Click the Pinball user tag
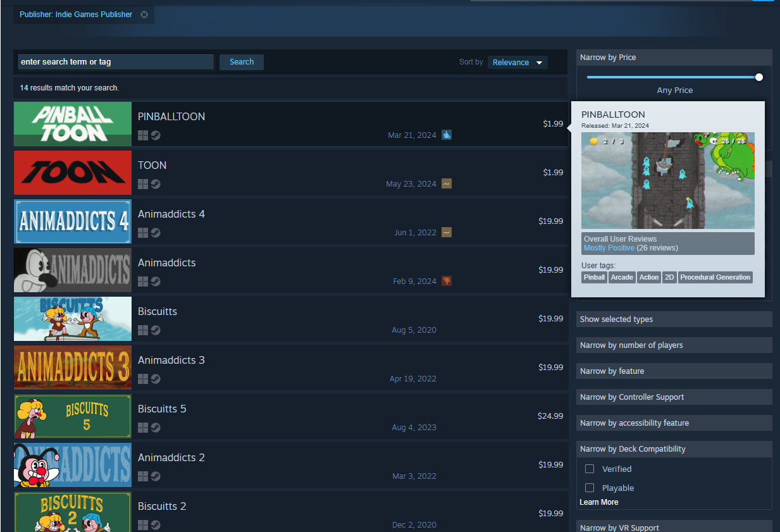Image resolution: width=780 pixels, height=532 pixels. (x=594, y=277)
